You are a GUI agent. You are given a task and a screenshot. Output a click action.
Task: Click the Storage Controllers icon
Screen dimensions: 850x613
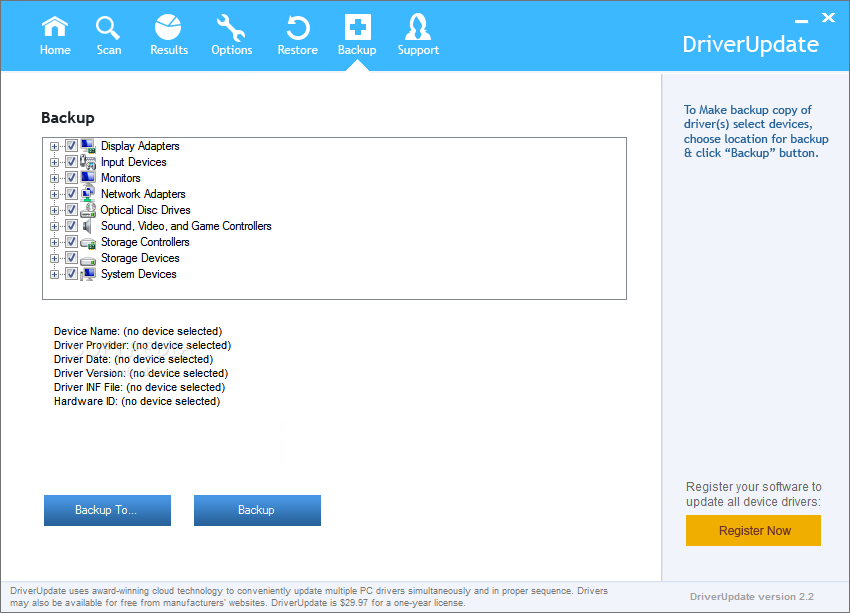coord(88,243)
